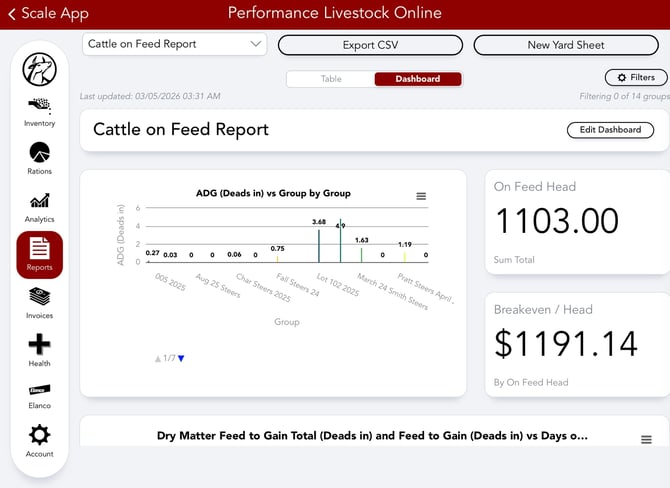Open the Inventory section
The width and height of the screenshot is (670, 488).
[x=39, y=110]
